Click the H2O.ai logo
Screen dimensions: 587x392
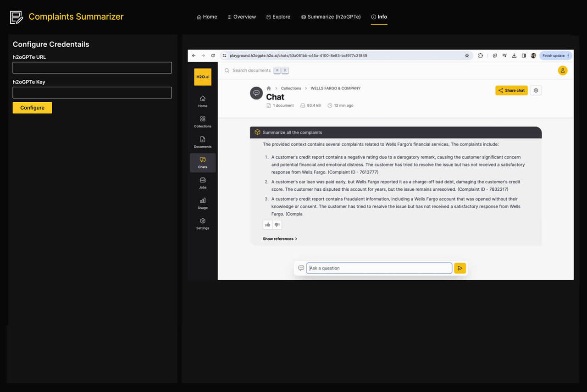202,77
